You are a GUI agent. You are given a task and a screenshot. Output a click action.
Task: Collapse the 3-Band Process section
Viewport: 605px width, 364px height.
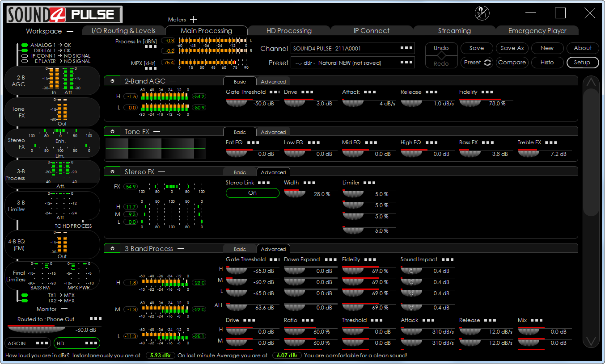click(x=181, y=249)
